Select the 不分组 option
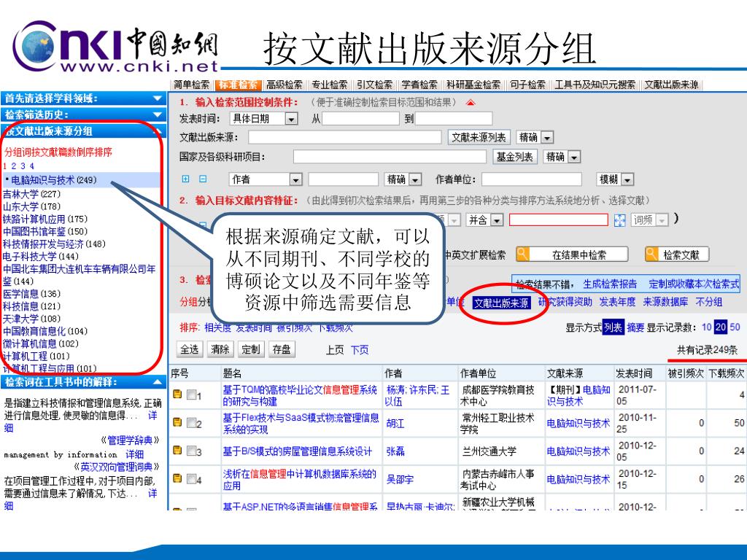Image resolution: width=747 pixels, height=560 pixels. (x=709, y=302)
